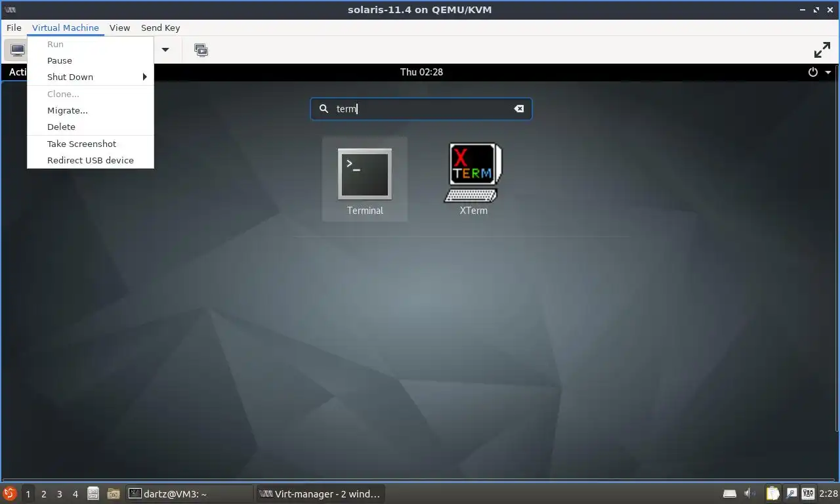Open the File menu
This screenshot has height=504, width=840.
pyautogui.click(x=14, y=28)
